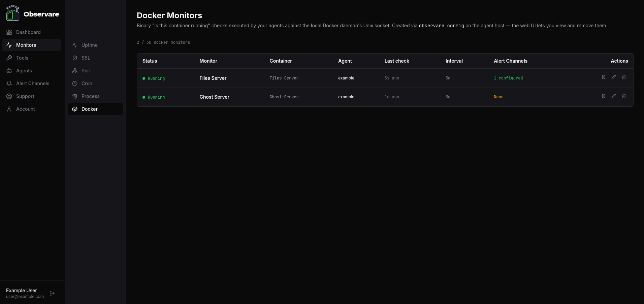This screenshot has height=304, width=644.
Task: Edit the Ghost Server monitor
Action: click(x=613, y=96)
